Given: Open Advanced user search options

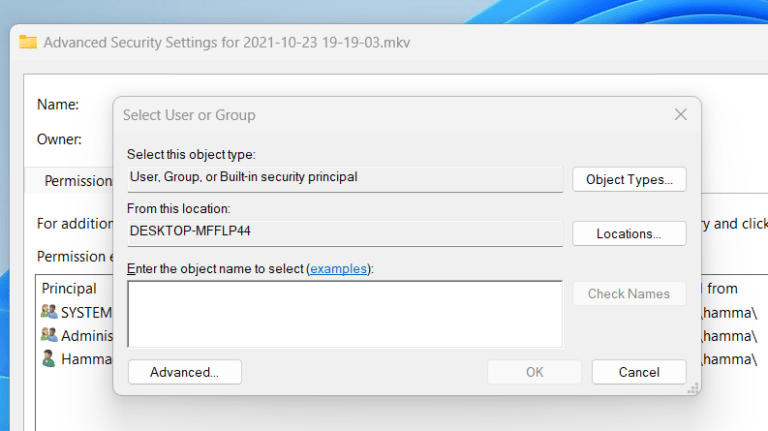Looking at the screenshot, I should click(185, 372).
